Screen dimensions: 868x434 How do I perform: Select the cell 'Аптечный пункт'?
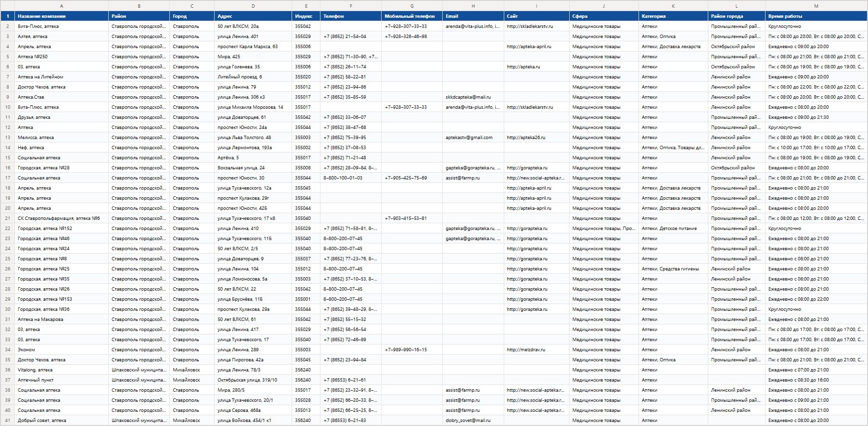[x=62, y=380]
